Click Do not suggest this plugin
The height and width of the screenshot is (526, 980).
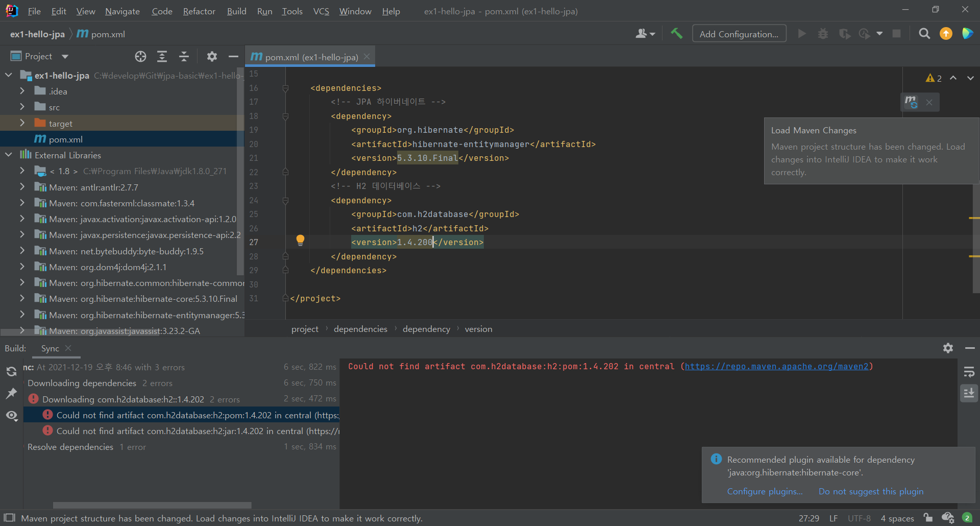tap(871, 491)
